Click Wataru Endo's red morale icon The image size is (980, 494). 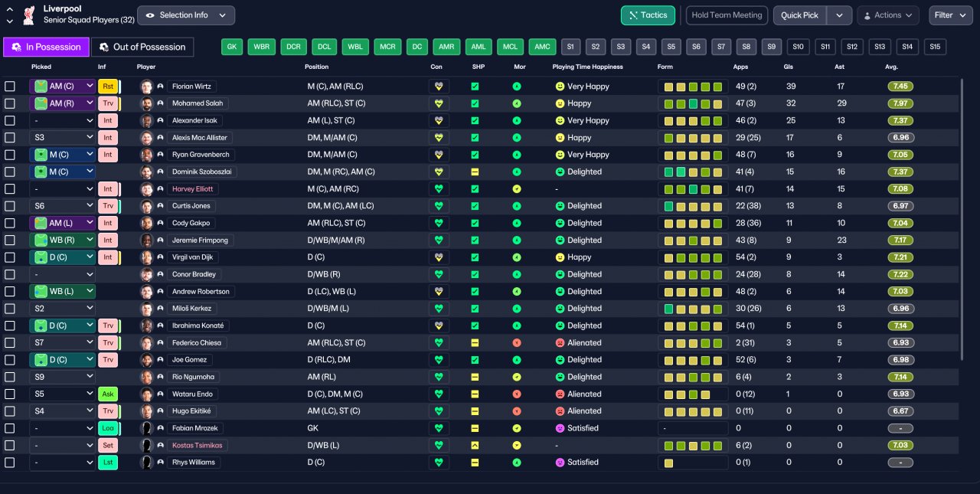(517, 394)
